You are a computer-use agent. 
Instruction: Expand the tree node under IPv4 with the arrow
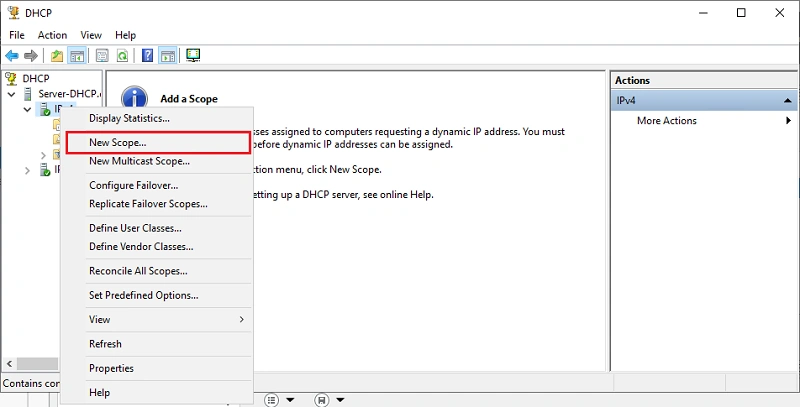tap(43, 155)
